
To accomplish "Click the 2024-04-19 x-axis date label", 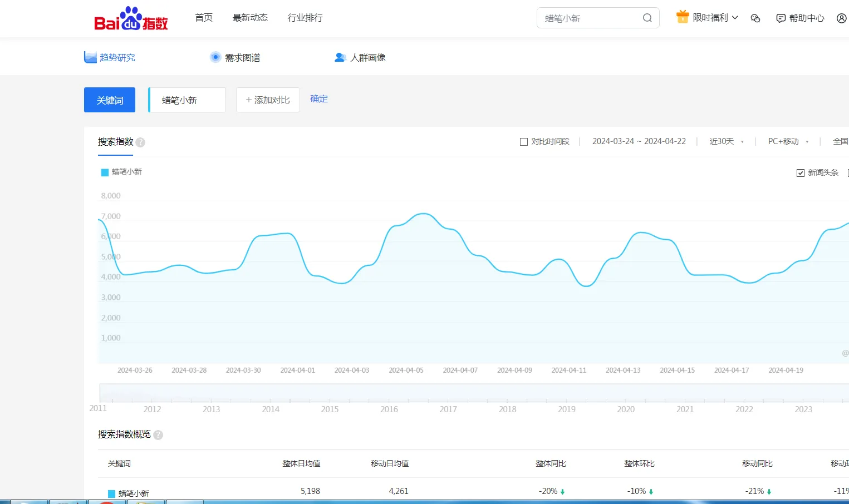I will point(786,370).
